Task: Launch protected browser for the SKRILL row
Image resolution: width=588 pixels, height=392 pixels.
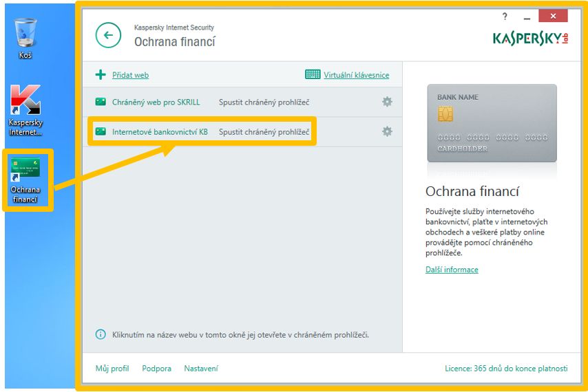Action: [x=264, y=102]
